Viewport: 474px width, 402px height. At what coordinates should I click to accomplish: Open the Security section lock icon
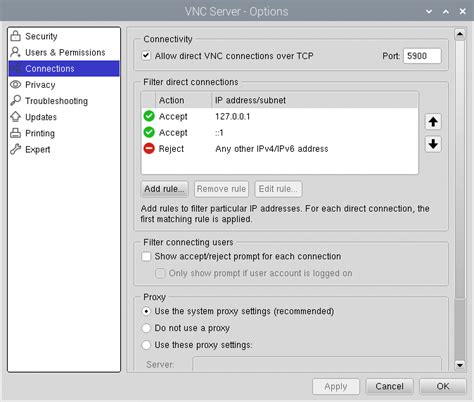15,36
